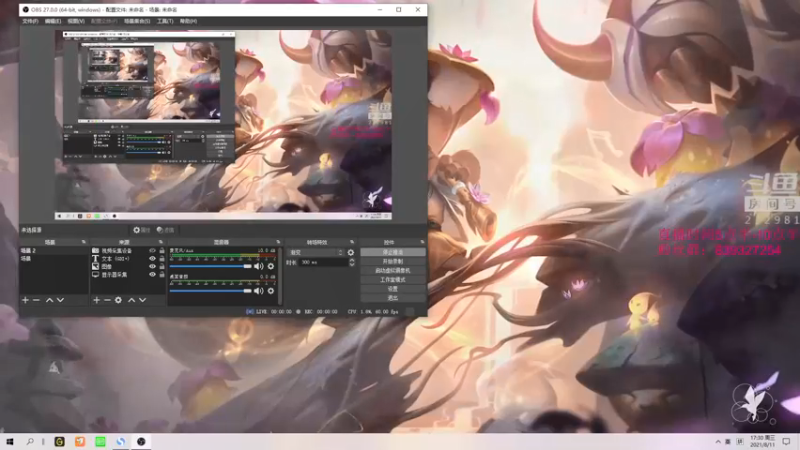Move source up in Sources dock
The image size is (800, 450).
(x=131, y=300)
